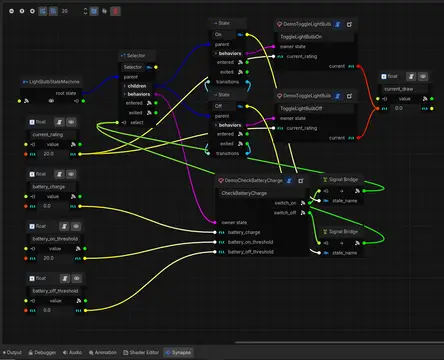Edit the CheckBatteryCharge name field

[x=262, y=193]
